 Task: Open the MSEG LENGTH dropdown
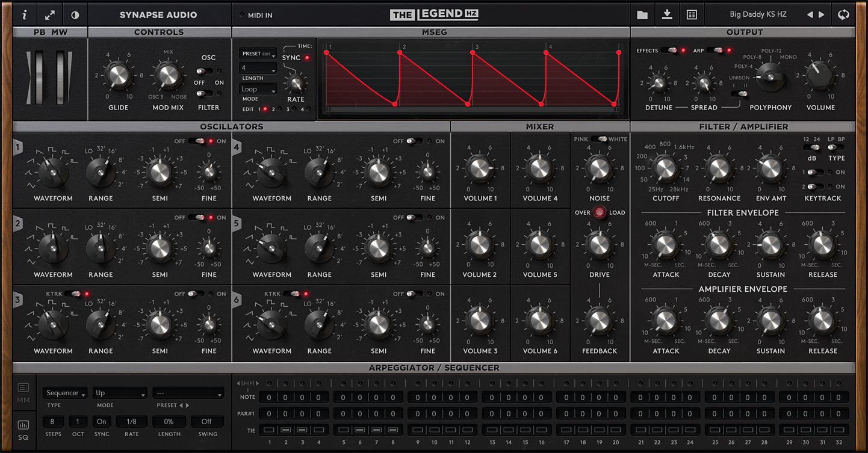click(258, 68)
